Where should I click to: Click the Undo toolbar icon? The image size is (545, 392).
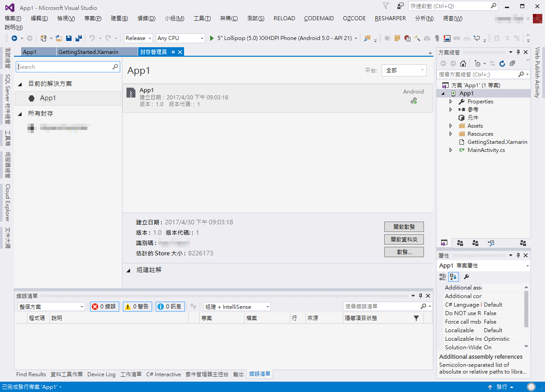[x=92, y=38]
